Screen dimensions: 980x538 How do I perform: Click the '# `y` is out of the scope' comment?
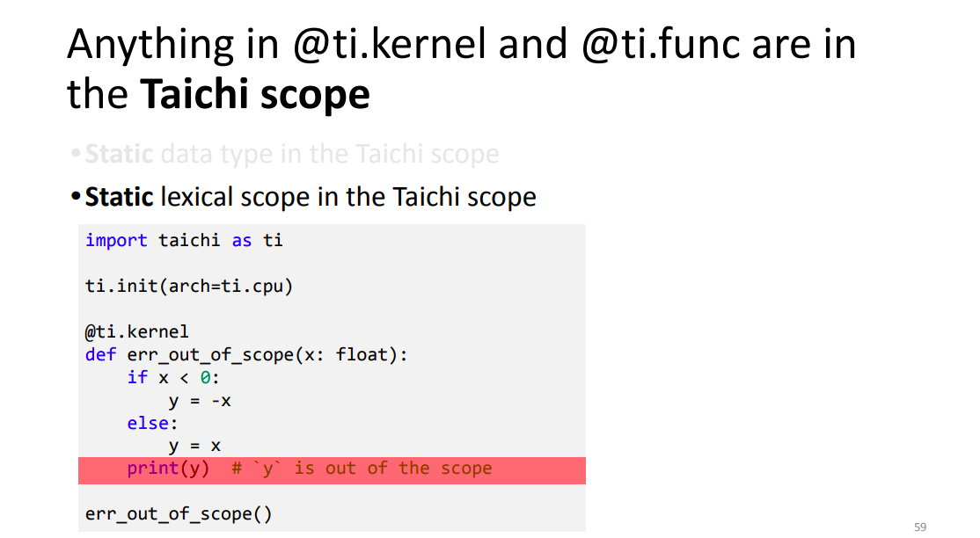pos(362,469)
